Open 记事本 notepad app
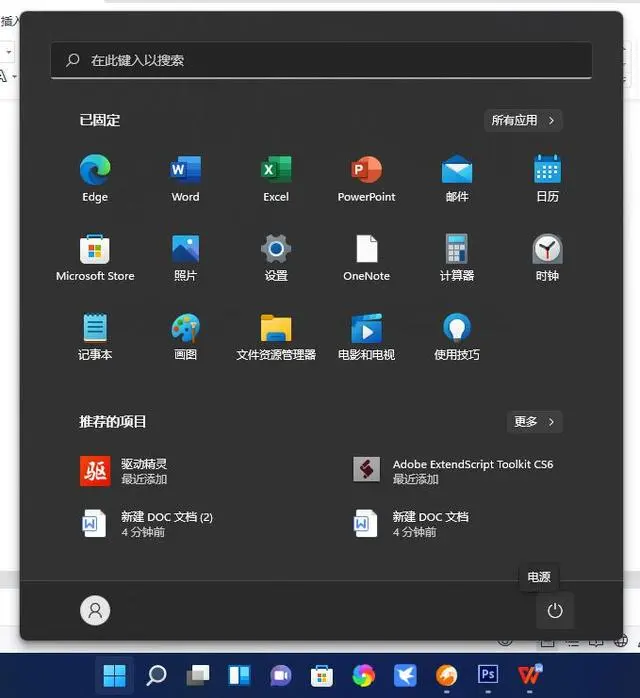The width and height of the screenshot is (640, 698). 95,337
